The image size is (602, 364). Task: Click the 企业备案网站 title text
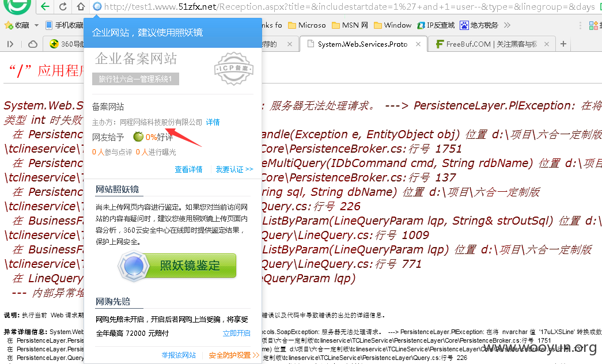pyautogui.click(x=136, y=59)
